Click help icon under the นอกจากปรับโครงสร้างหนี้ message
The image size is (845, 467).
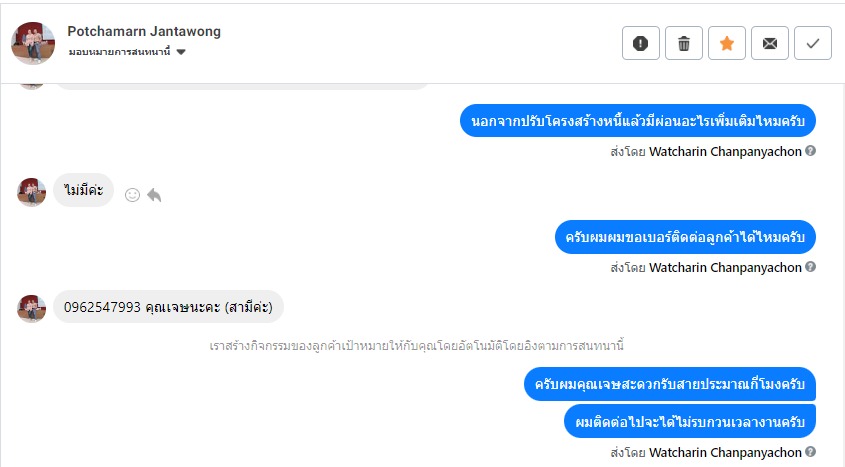(811, 151)
